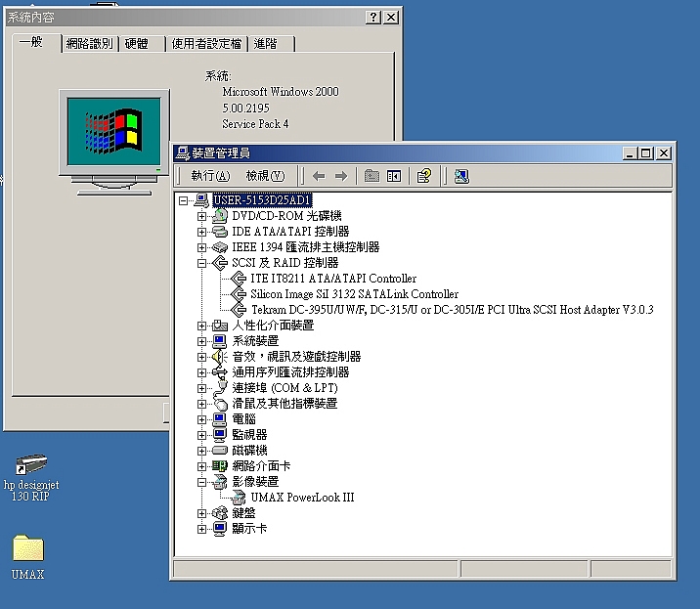Click the UMAX PowerLook III scanner icon
Viewport: 700px width, 609px height.
pos(239,498)
